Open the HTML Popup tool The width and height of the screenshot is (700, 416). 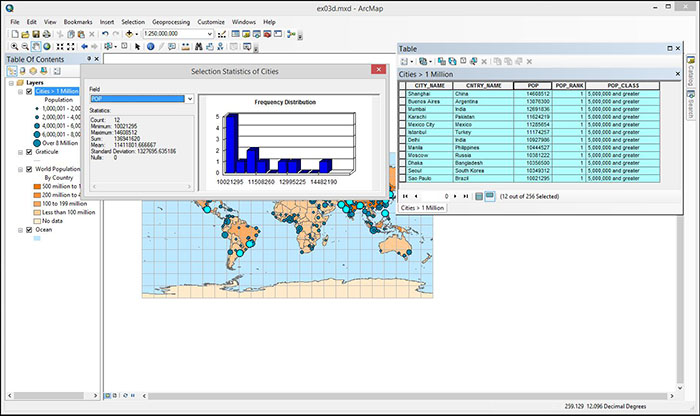tap(172, 46)
